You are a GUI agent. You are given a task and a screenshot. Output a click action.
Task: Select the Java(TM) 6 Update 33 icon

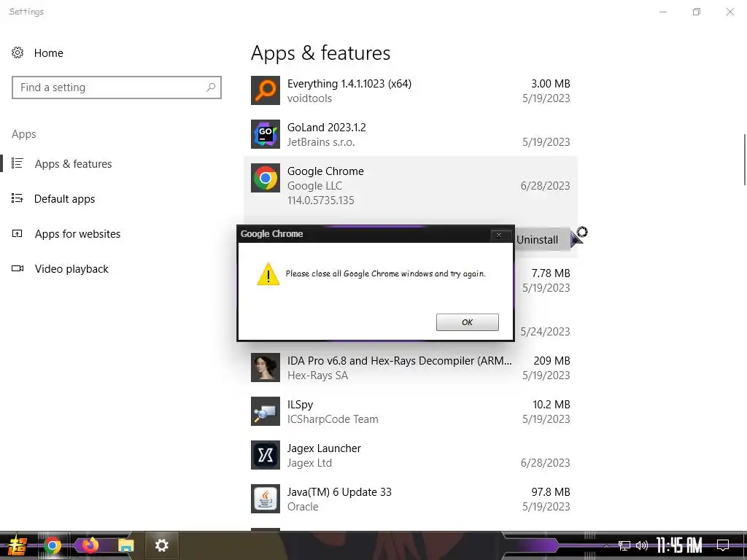point(266,499)
